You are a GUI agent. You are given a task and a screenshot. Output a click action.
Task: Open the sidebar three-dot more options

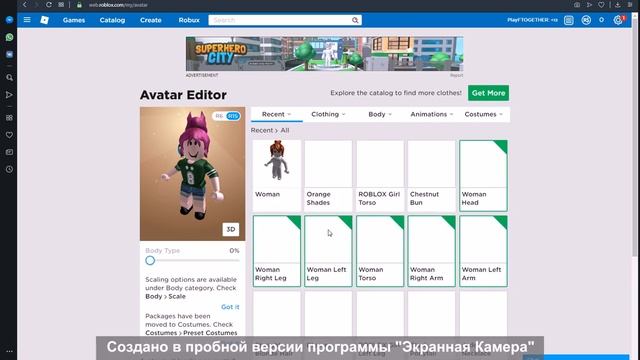9,351
